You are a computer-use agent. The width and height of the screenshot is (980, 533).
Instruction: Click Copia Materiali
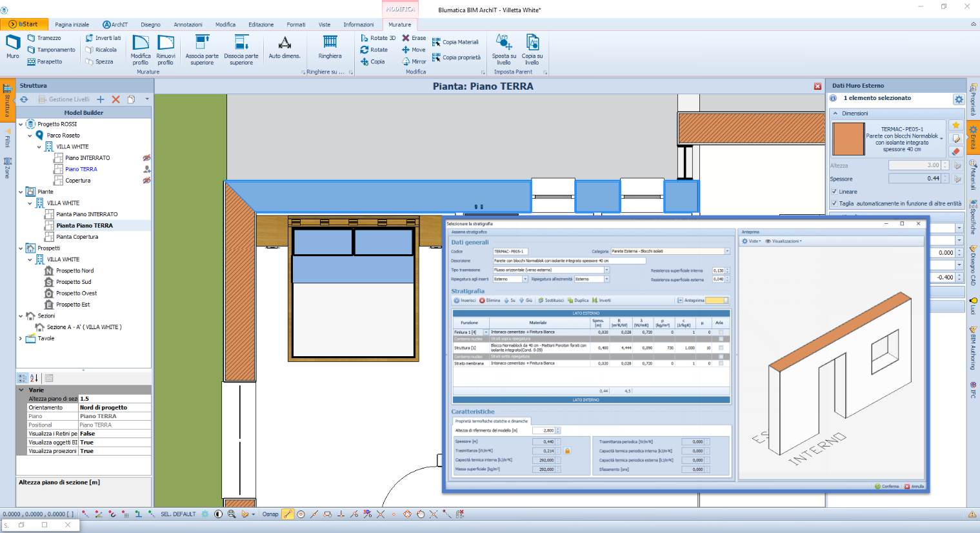[x=455, y=42]
